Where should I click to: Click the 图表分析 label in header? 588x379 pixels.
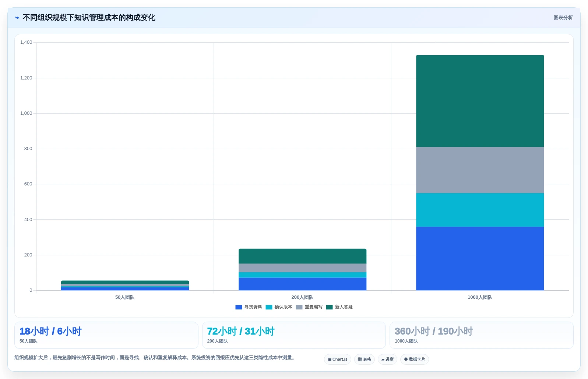coord(563,18)
